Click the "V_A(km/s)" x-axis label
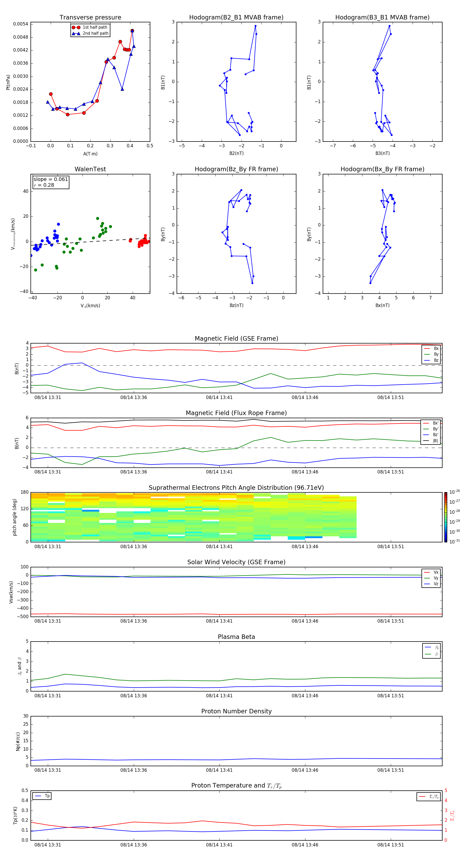The height and width of the screenshot is (868, 473). 90,306
